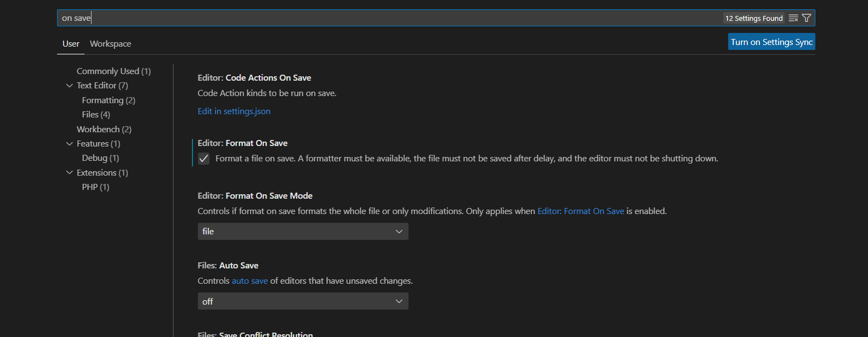Screen dimensions: 868x337
Task: Open the Files Auto Save dropdown
Action: [x=303, y=301]
